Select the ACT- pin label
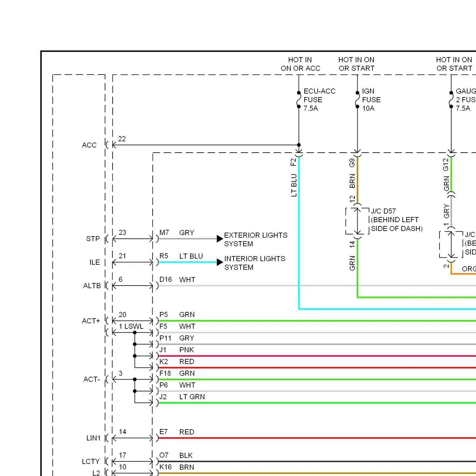476x476 pixels. [x=91, y=379]
